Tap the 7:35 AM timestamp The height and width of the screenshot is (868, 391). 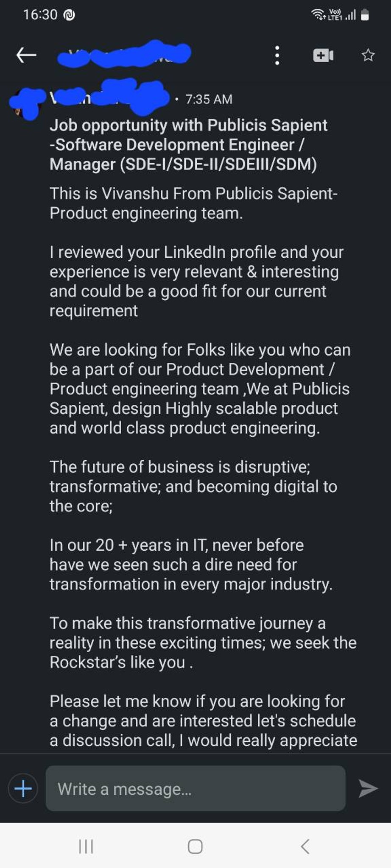tap(209, 99)
